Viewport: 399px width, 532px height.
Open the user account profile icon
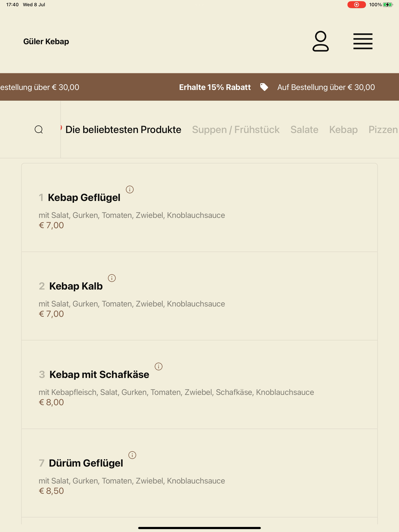320,41
